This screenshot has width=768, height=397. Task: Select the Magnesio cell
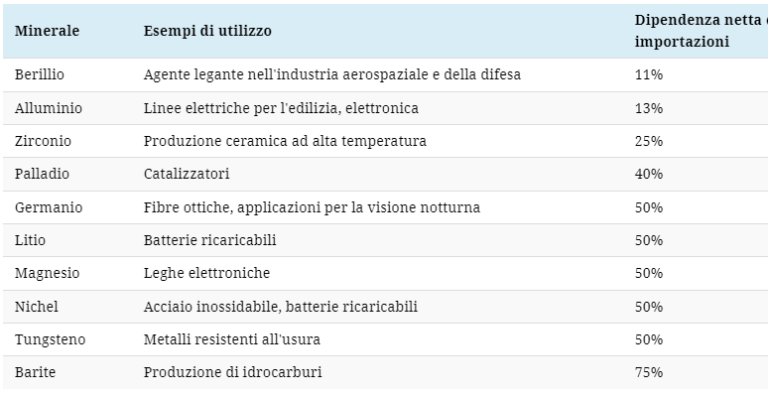(x=47, y=273)
